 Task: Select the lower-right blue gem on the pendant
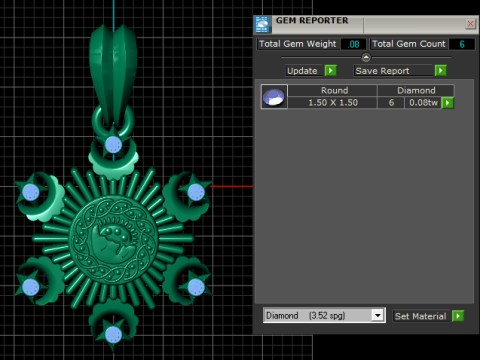coord(196,287)
